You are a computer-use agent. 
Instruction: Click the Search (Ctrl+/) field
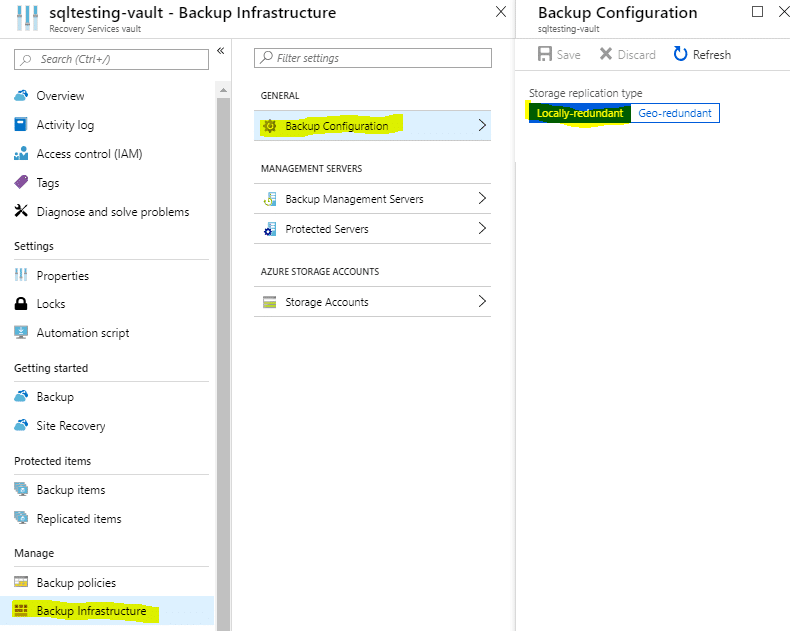(111, 59)
